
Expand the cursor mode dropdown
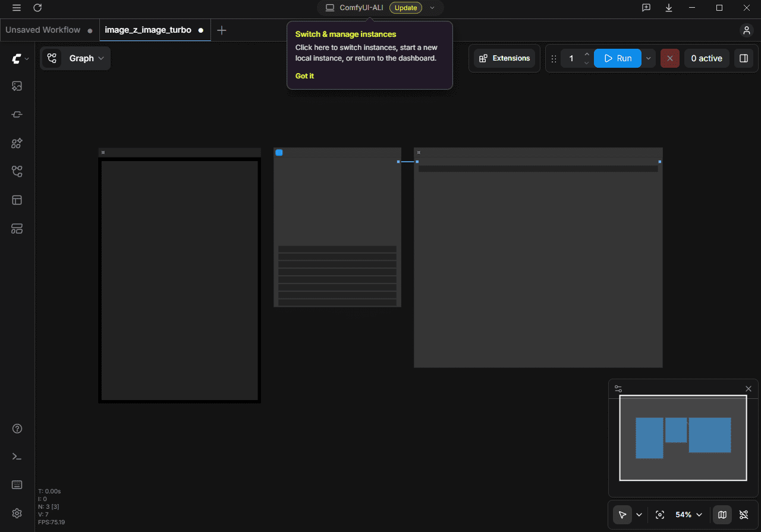639,515
